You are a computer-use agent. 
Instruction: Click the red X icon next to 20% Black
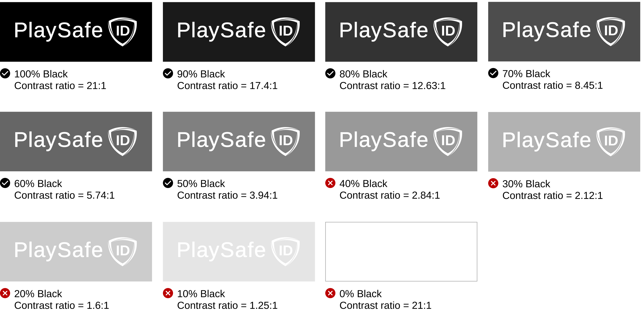5,293
